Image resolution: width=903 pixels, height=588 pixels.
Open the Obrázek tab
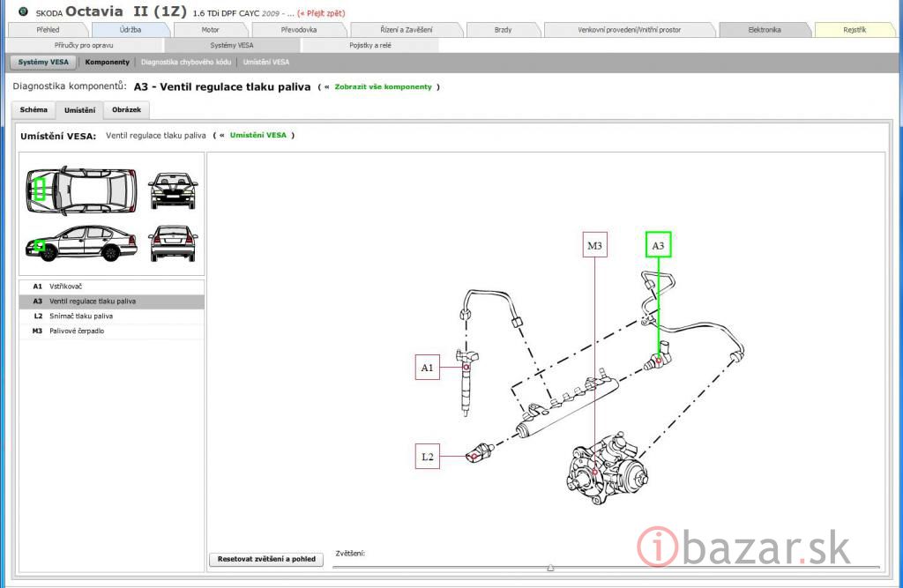coord(126,110)
